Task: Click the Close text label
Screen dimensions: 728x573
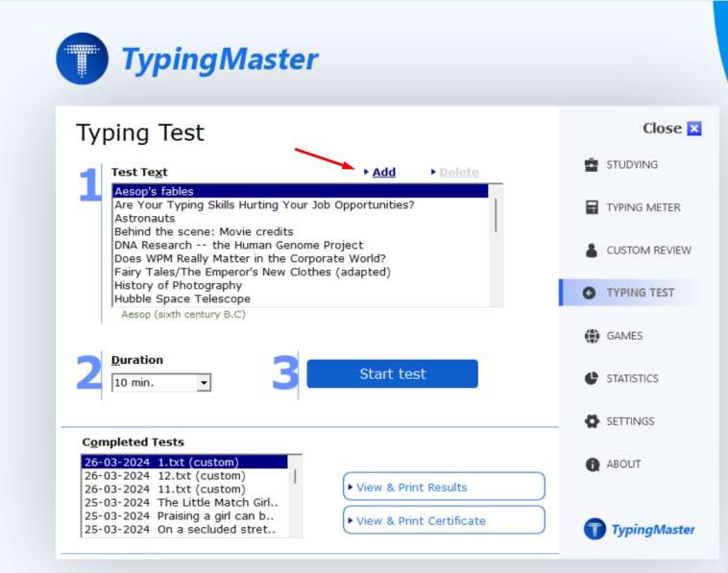Action: click(x=662, y=129)
